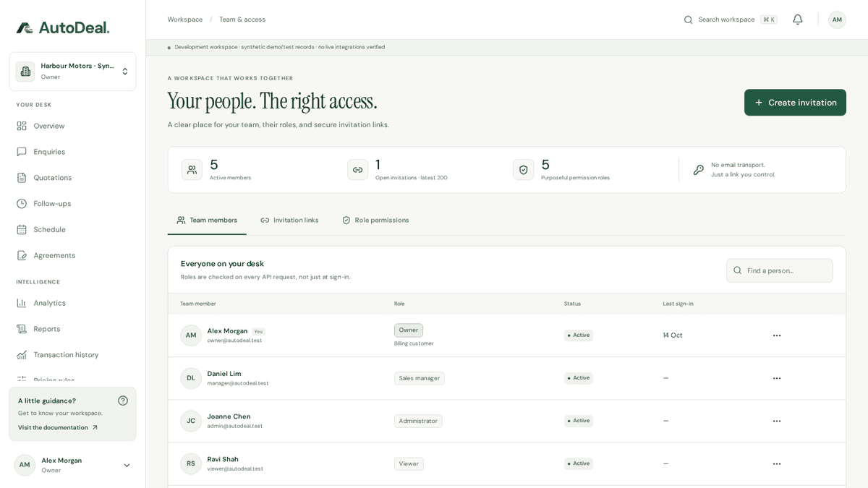Select Transaction history chart icon
The width and height of the screenshot is (868, 488).
coord(22,355)
